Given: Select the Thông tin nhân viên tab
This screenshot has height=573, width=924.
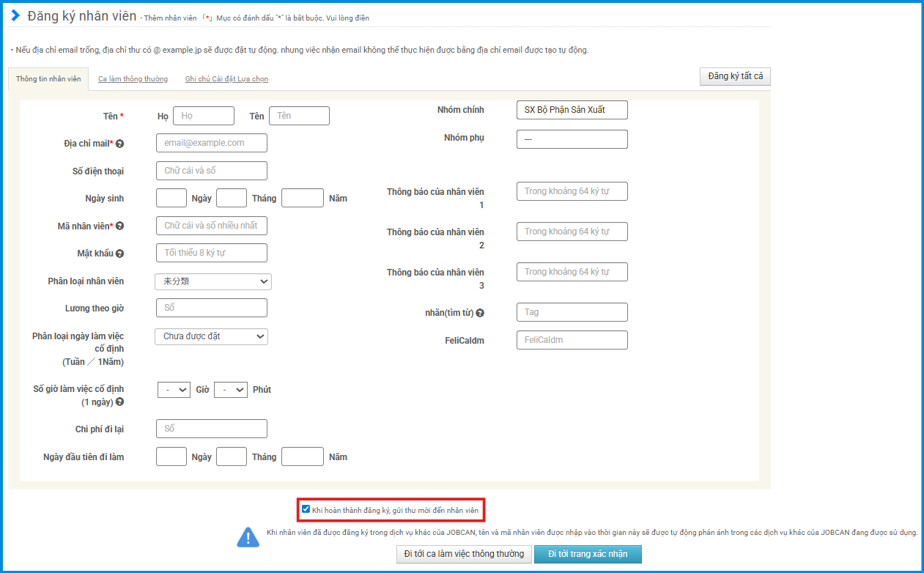Looking at the screenshot, I should 48,79.
